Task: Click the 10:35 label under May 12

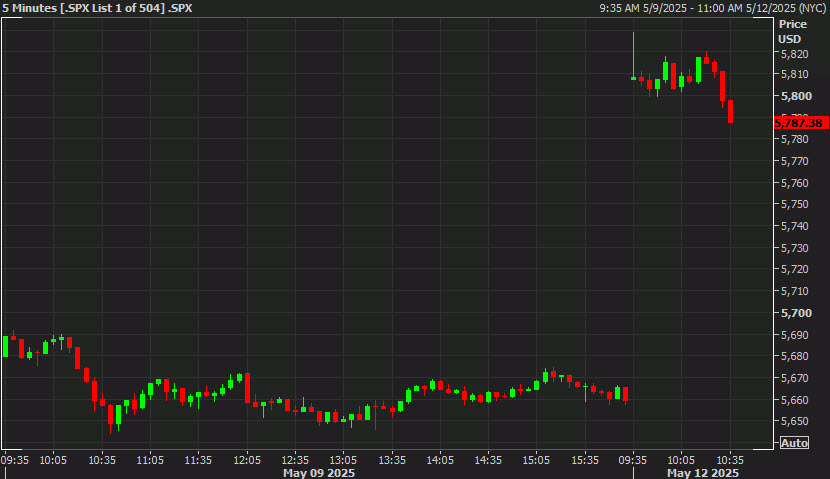Action: pos(730,460)
